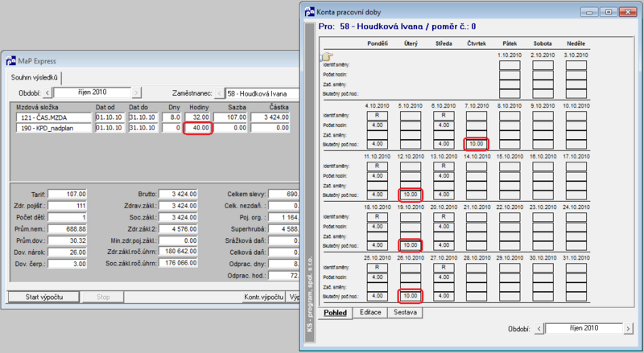Click the 8.0 Dny cell of ČAS.MZDA
This screenshot has width=644, height=353.
pos(171,117)
